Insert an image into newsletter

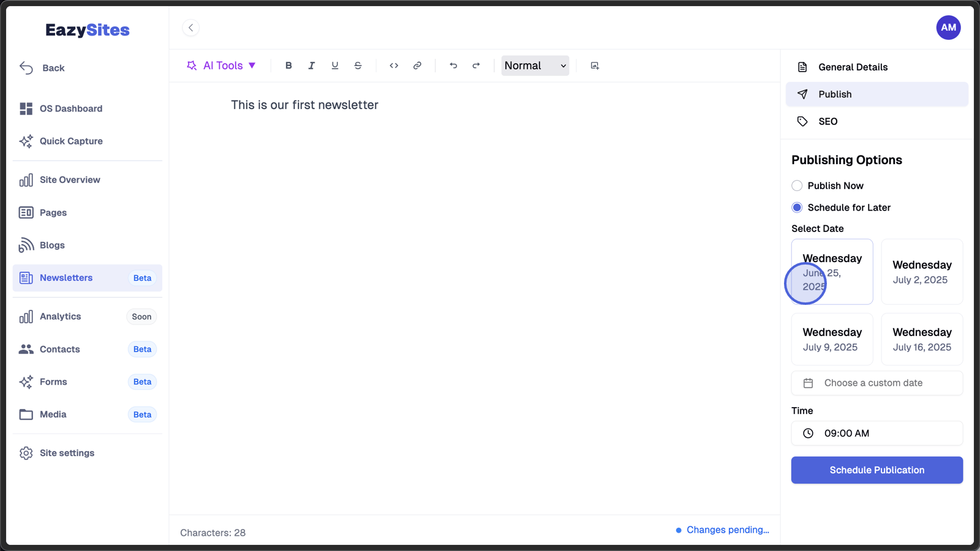pyautogui.click(x=595, y=66)
